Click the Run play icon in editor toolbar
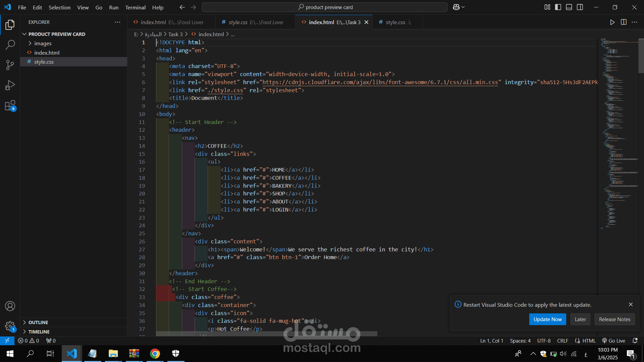 pos(612,22)
